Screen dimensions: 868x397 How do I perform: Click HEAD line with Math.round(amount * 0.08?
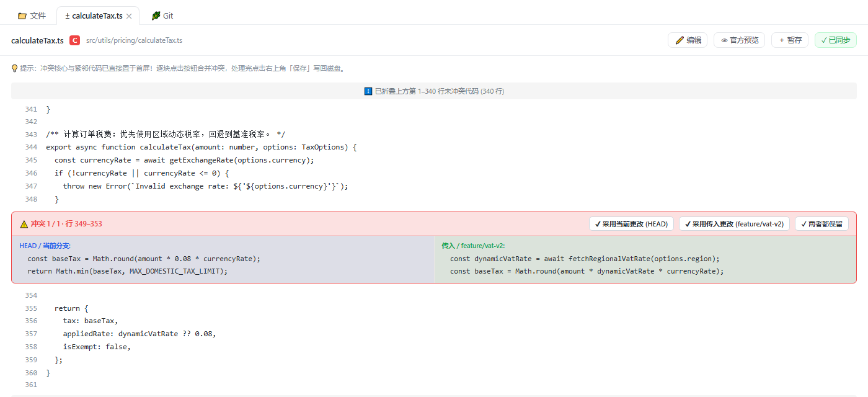click(144, 259)
